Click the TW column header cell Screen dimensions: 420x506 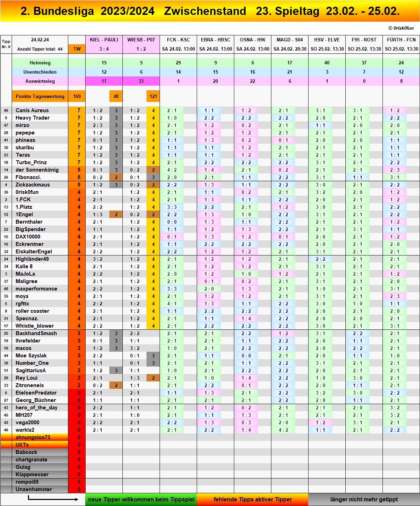coord(77,49)
